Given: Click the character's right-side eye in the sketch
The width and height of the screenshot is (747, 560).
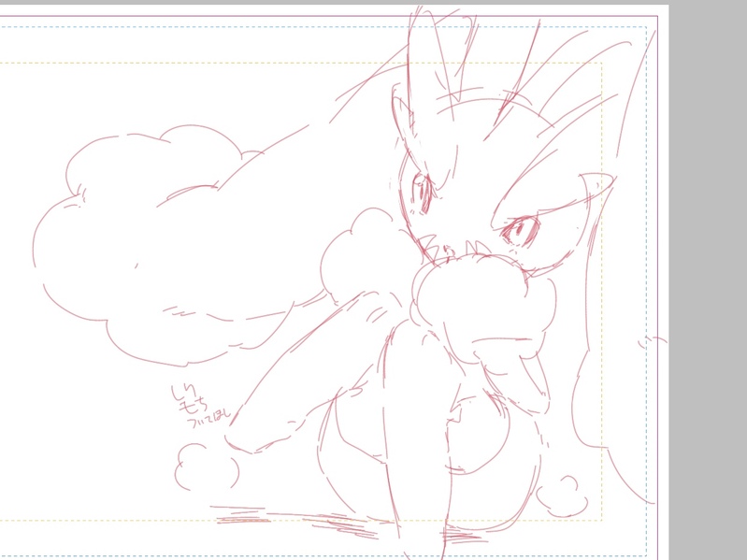Looking at the screenshot, I should [520, 231].
